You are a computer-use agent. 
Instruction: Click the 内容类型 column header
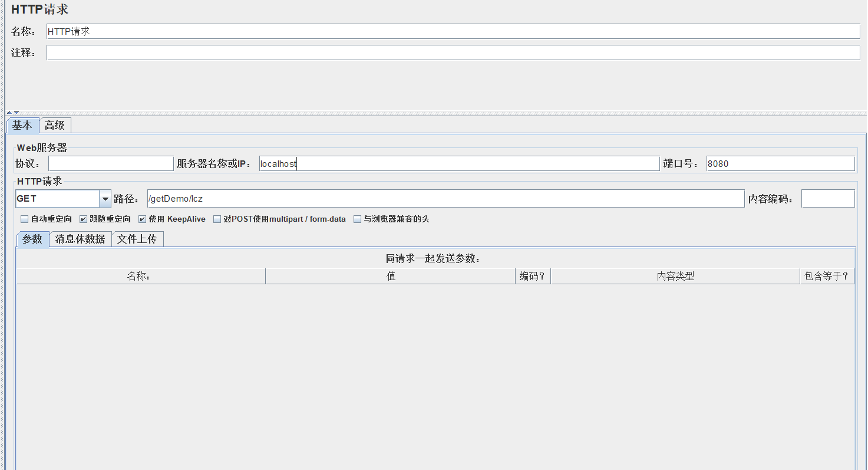(x=675, y=276)
